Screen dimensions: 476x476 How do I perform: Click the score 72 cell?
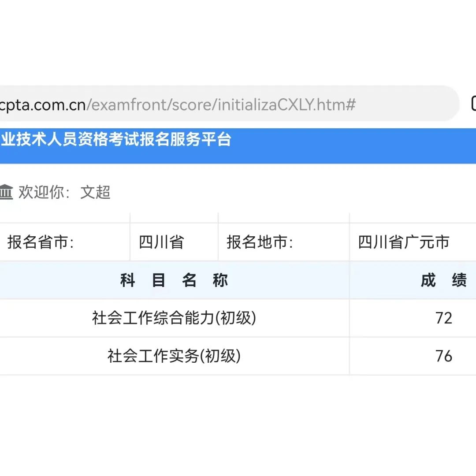[444, 318]
